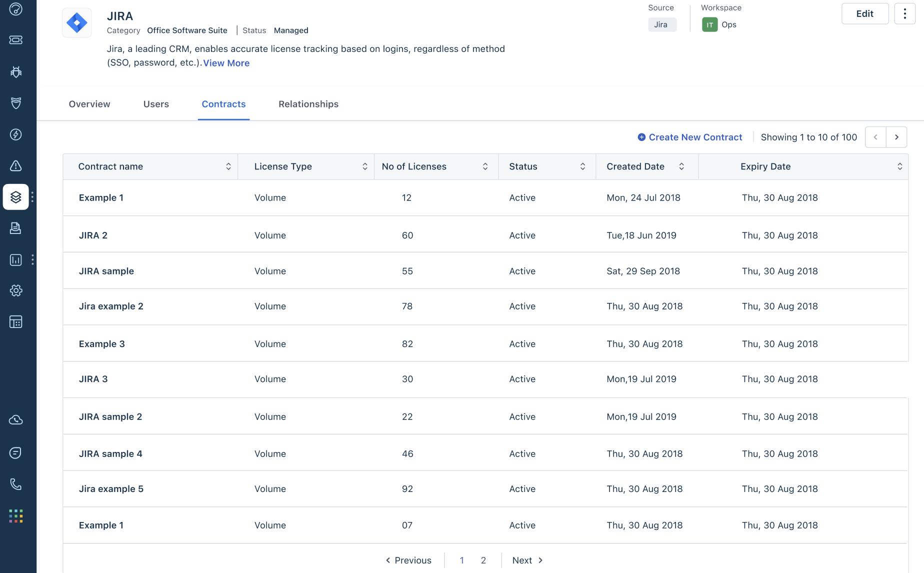Click created date Sat, 29 Sep 2018
Image resolution: width=924 pixels, height=573 pixels.
pyautogui.click(x=643, y=271)
